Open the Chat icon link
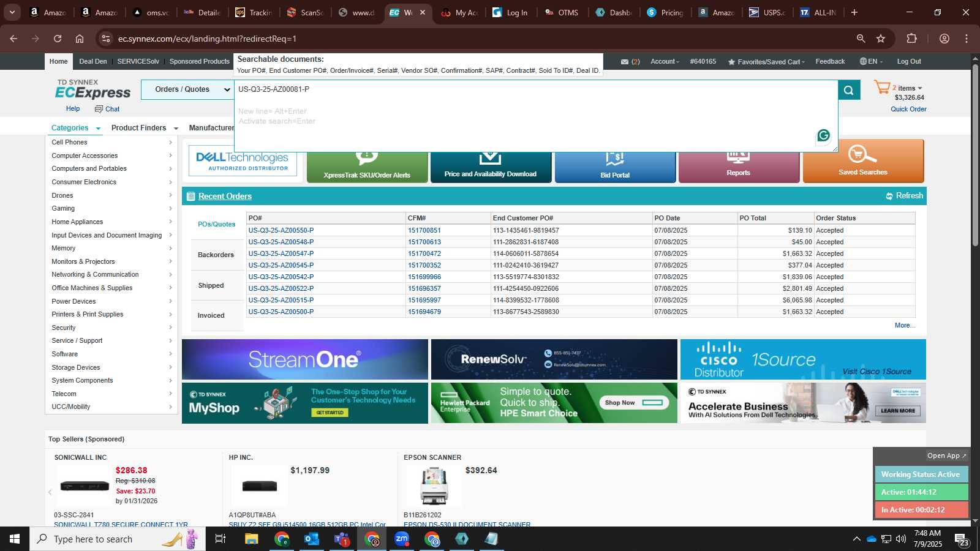980x551 pixels. (x=107, y=109)
